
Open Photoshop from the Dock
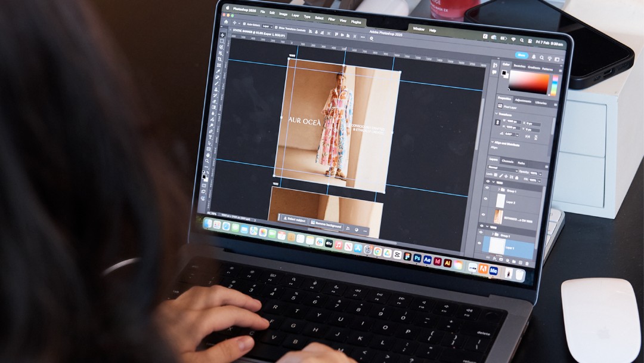(x=417, y=258)
